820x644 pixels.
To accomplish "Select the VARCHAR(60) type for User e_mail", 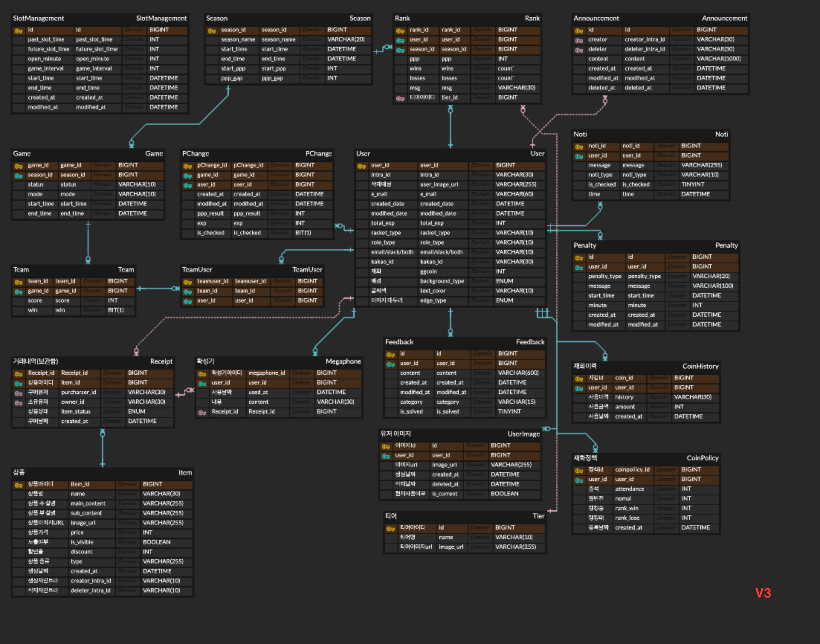I will click(514, 194).
